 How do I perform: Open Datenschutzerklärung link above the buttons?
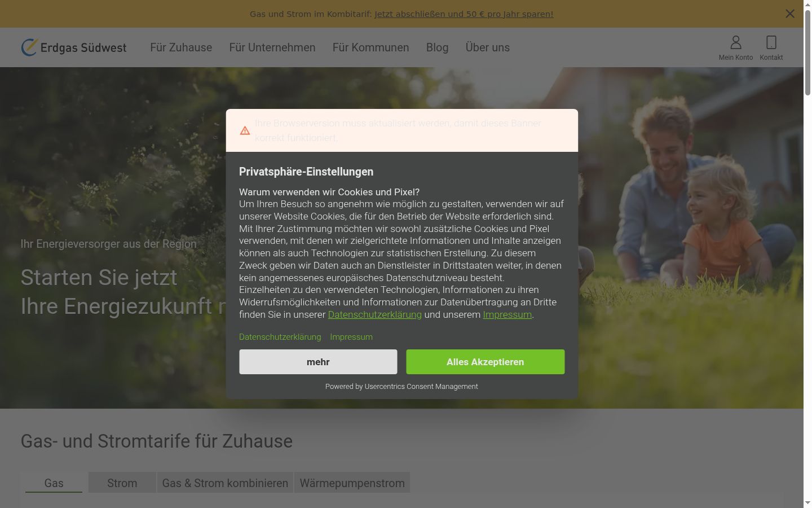click(x=280, y=337)
